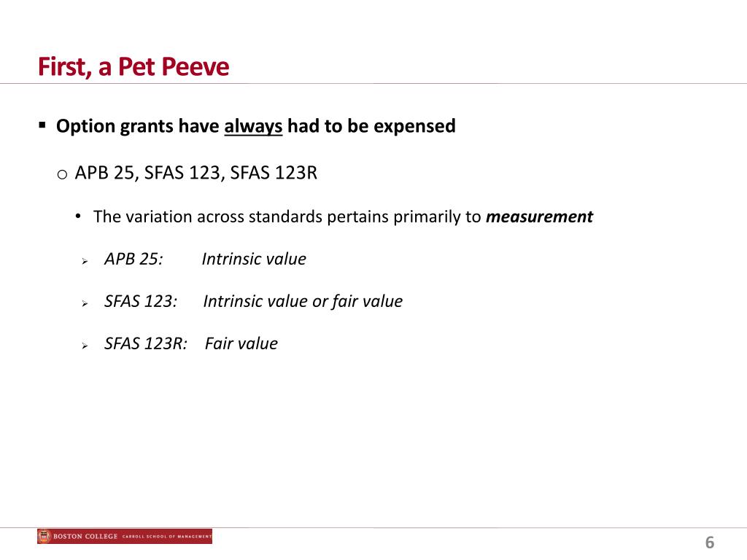Click the slide title First, a Pet Peeve

point(133,66)
